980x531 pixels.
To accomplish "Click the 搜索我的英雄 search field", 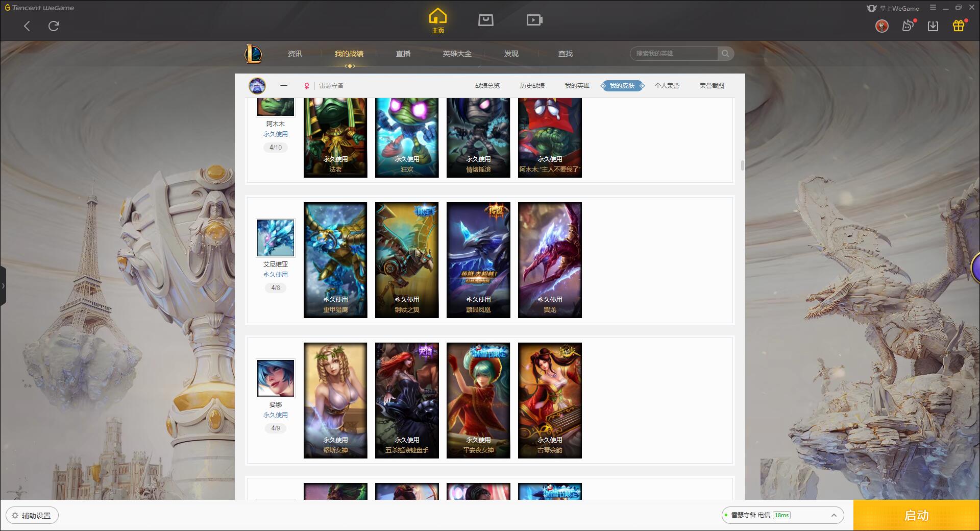I will tap(674, 54).
